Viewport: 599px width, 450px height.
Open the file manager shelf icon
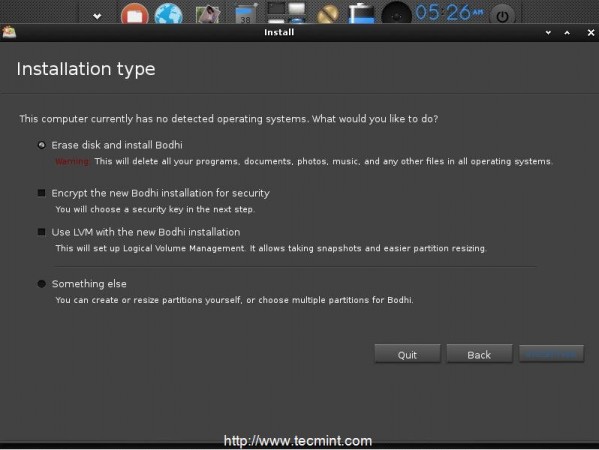pos(134,14)
